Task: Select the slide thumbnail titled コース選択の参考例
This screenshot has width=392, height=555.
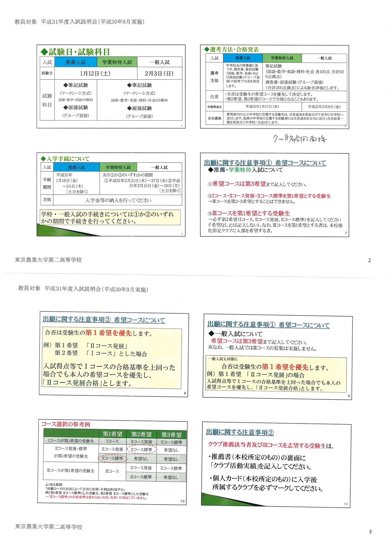Action: pos(112,462)
